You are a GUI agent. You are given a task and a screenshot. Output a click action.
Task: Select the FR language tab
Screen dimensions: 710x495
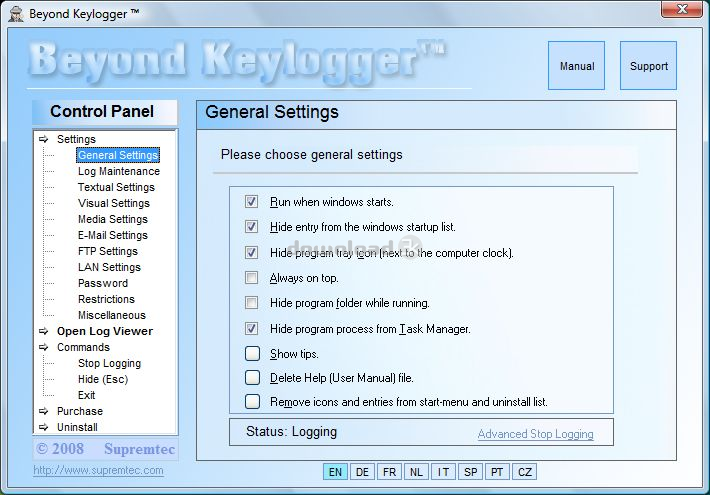coord(389,472)
